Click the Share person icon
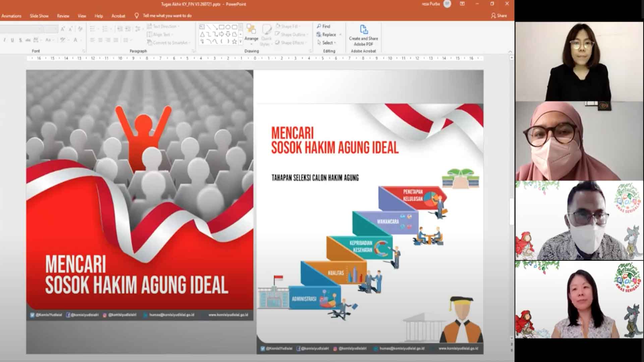Viewport: 644px width, 362px height. (x=493, y=16)
